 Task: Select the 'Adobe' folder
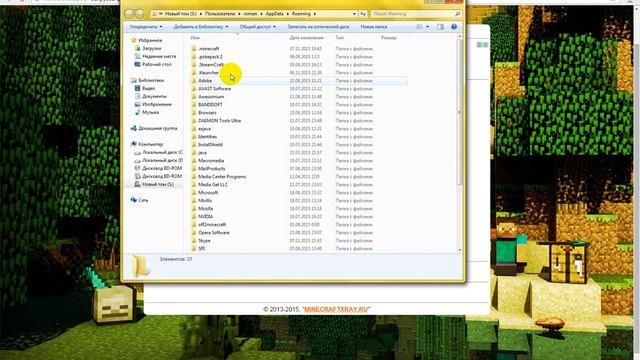pyautogui.click(x=205, y=81)
